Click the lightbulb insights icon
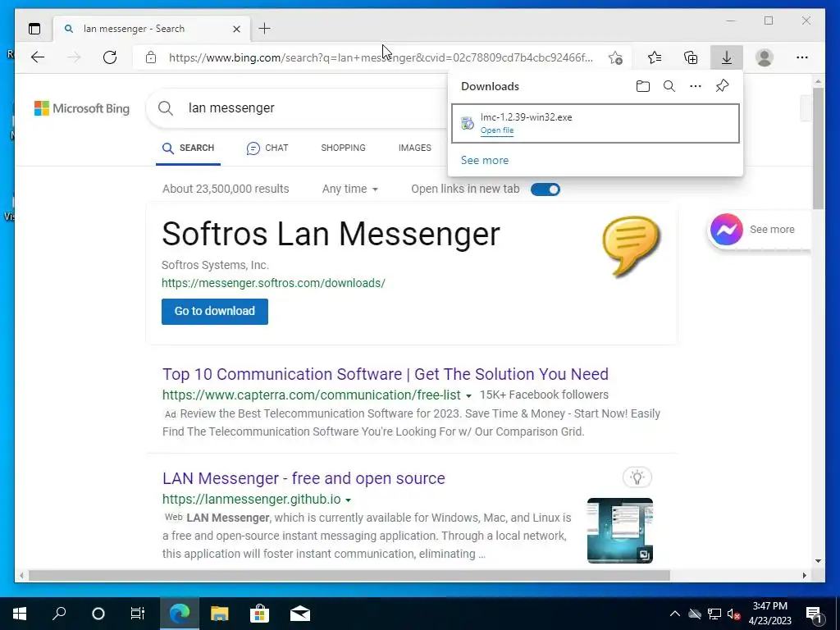The image size is (840, 630). (x=637, y=477)
